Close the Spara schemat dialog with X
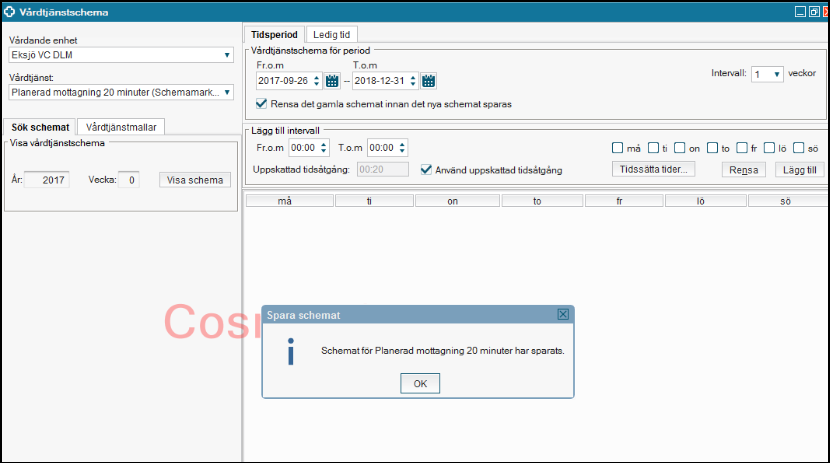830x464 pixels. point(563,314)
